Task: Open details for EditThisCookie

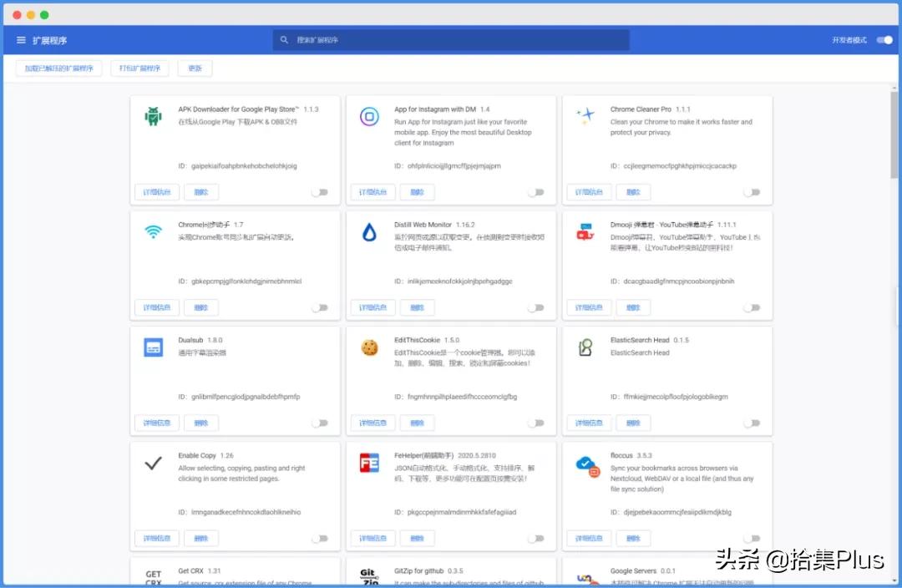Action: [x=372, y=423]
